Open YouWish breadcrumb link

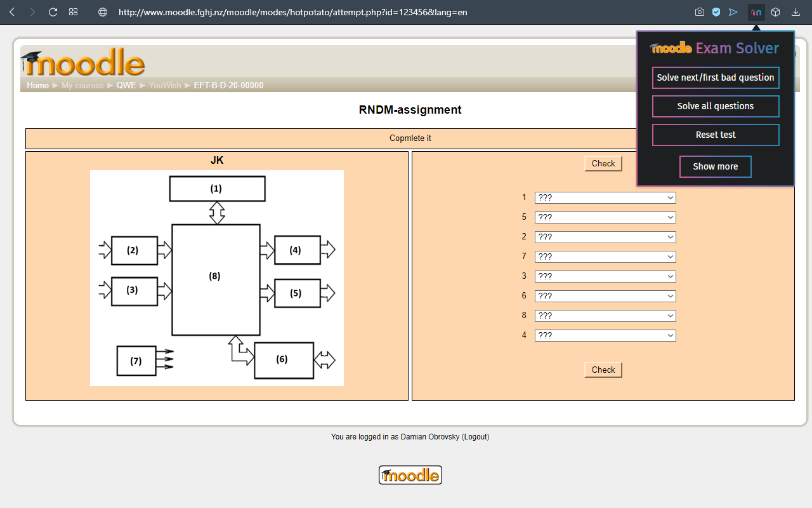[x=165, y=85]
